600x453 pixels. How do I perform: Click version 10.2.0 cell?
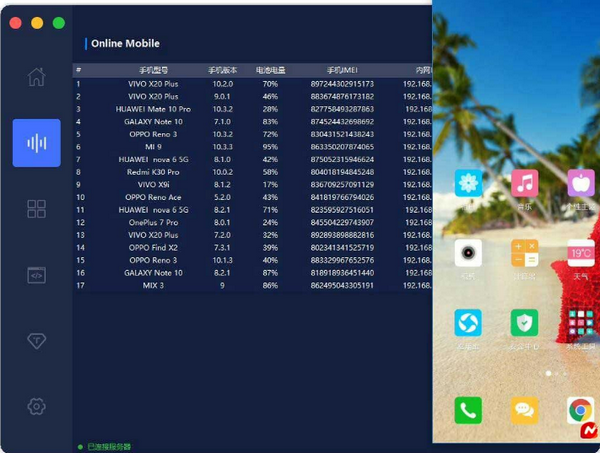point(223,84)
